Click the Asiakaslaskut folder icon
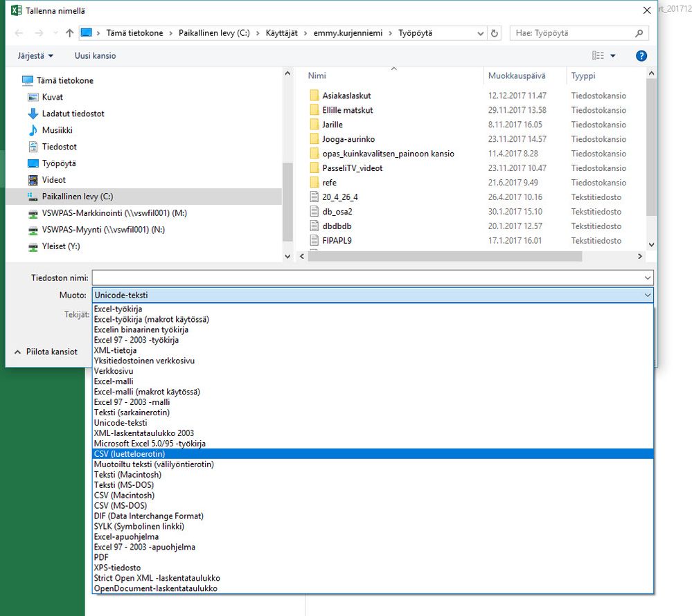This screenshot has height=616, width=692. pyautogui.click(x=314, y=96)
